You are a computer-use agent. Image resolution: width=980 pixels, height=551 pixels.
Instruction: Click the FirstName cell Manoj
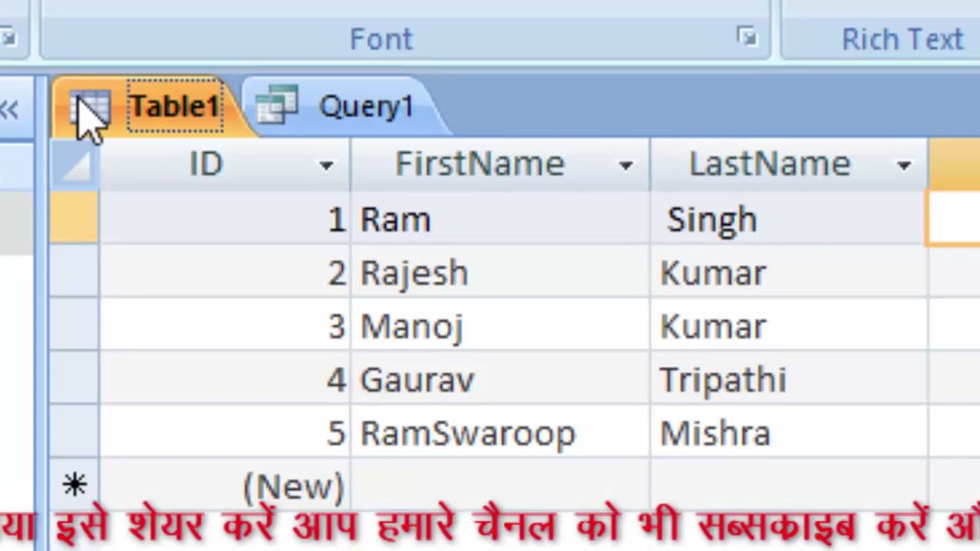pos(500,326)
